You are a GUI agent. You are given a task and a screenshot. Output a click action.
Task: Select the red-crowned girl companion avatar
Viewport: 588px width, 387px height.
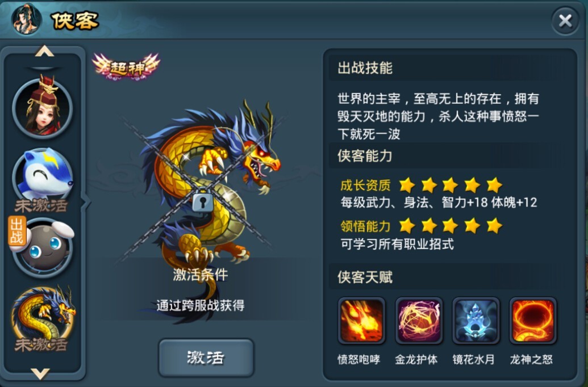[x=43, y=108]
